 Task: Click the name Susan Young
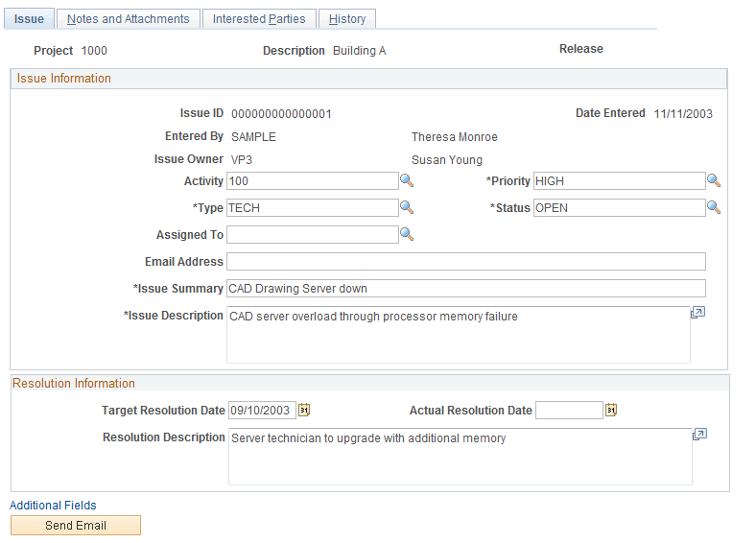click(447, 160)
